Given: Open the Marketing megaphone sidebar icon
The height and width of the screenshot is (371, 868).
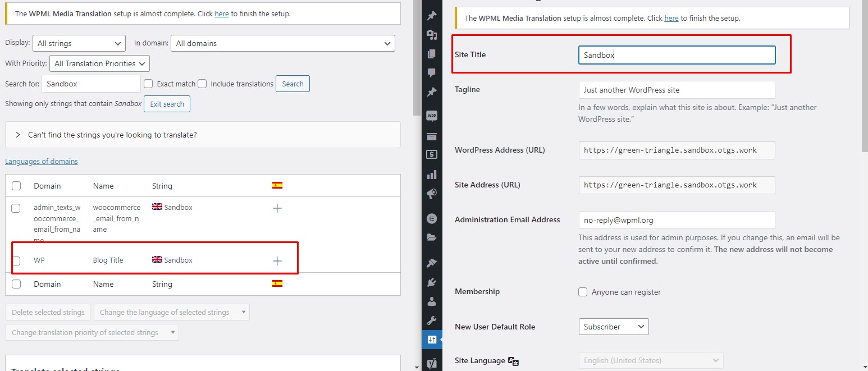Looking at the screenshot, I should pyautogui.click(x=432, y=194).
